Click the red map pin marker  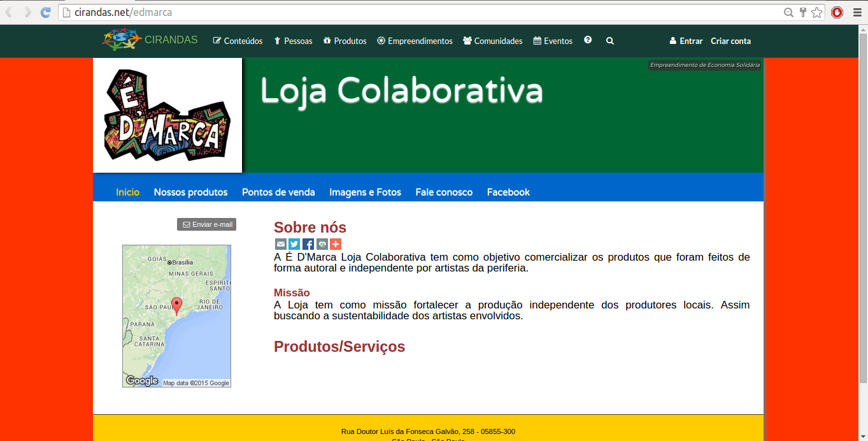(176, 306)
